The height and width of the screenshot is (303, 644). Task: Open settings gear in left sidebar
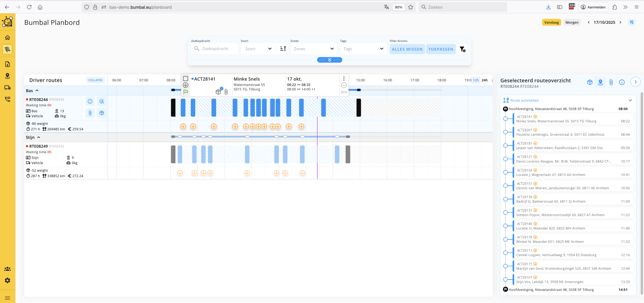[x=7, y=281]
